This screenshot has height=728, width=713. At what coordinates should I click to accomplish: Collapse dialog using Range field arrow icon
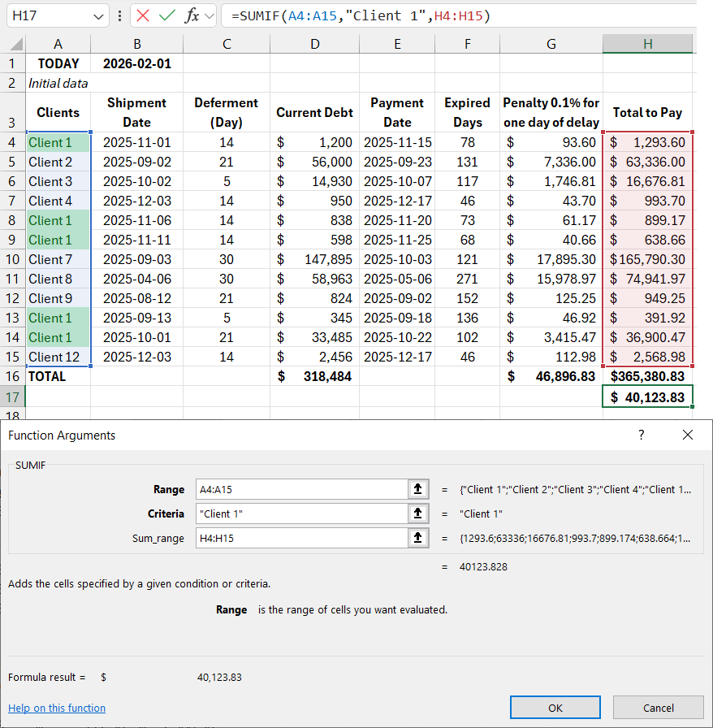click(417, 489)
